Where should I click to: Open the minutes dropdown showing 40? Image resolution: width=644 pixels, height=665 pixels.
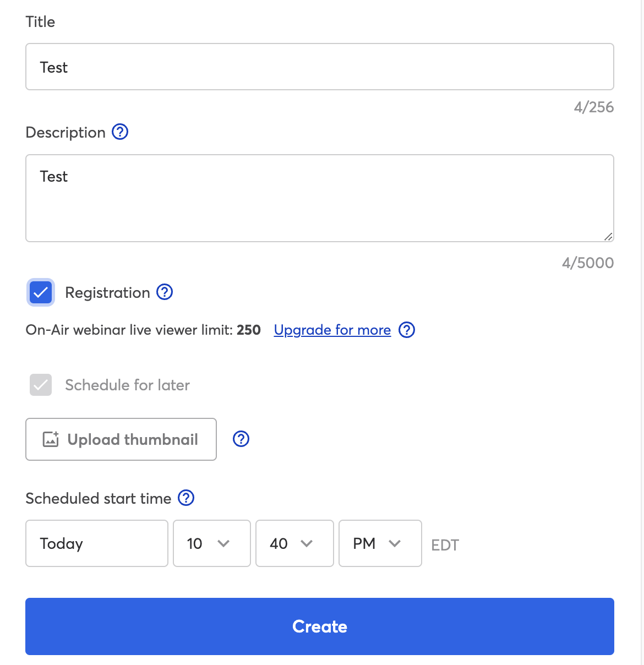coord(294,543)
